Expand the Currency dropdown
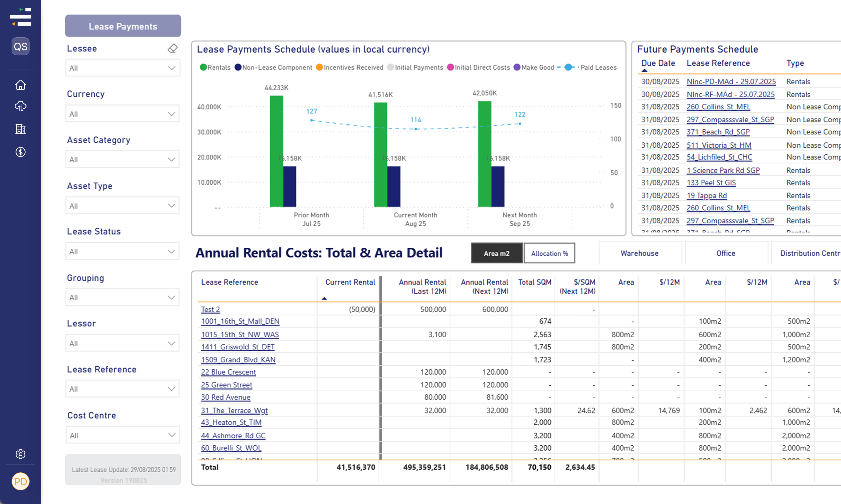 click(122, 114)
